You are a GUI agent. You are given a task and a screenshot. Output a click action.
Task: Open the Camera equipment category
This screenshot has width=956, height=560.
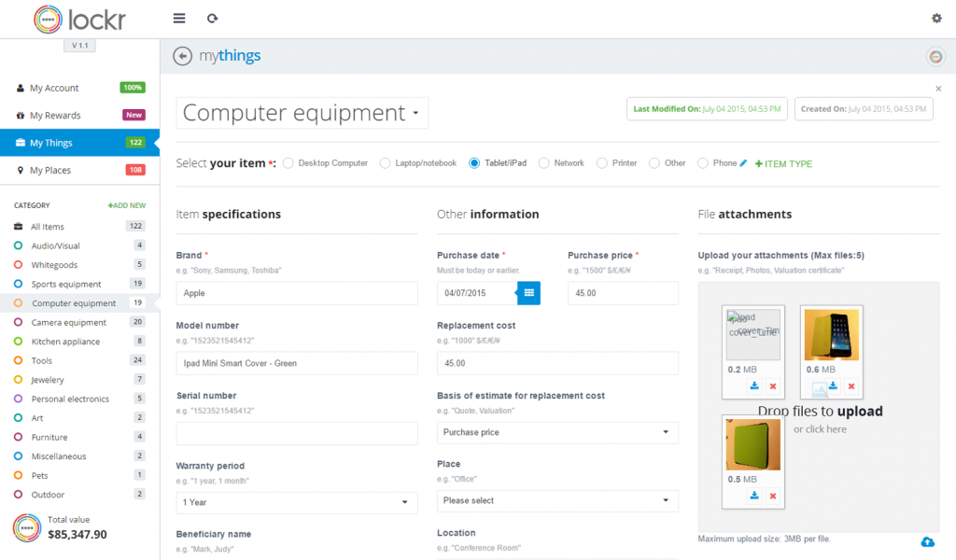[x=80, y=322]
